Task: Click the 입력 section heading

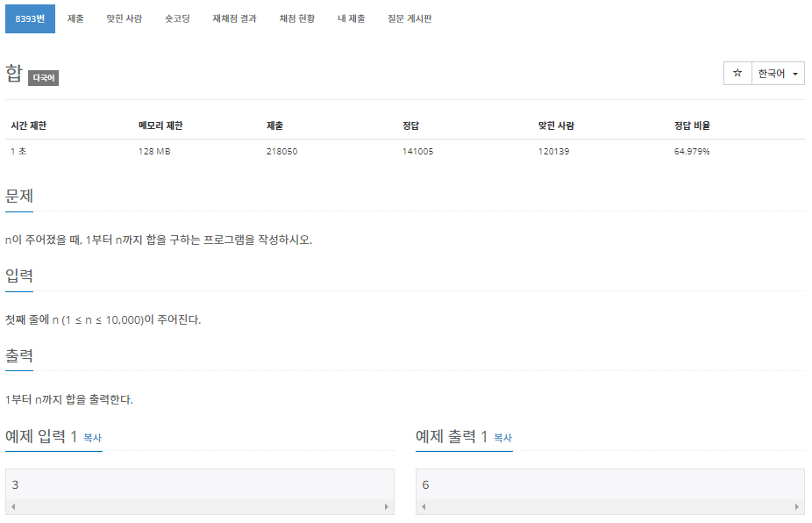Action: 19,276
